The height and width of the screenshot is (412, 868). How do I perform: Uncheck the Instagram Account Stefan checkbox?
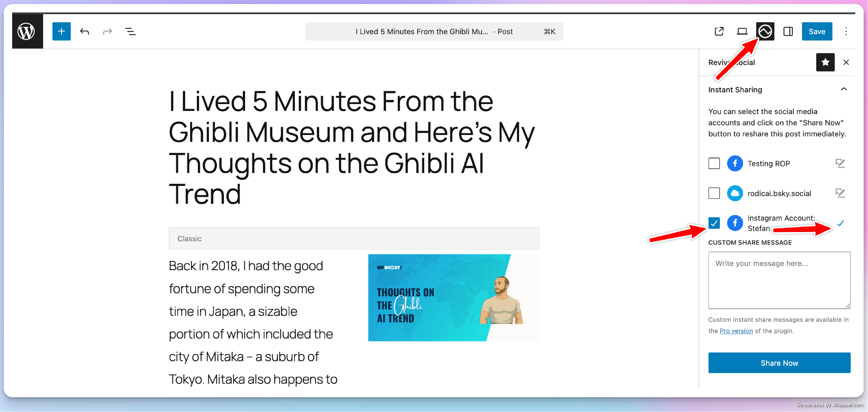click(714, 223)
